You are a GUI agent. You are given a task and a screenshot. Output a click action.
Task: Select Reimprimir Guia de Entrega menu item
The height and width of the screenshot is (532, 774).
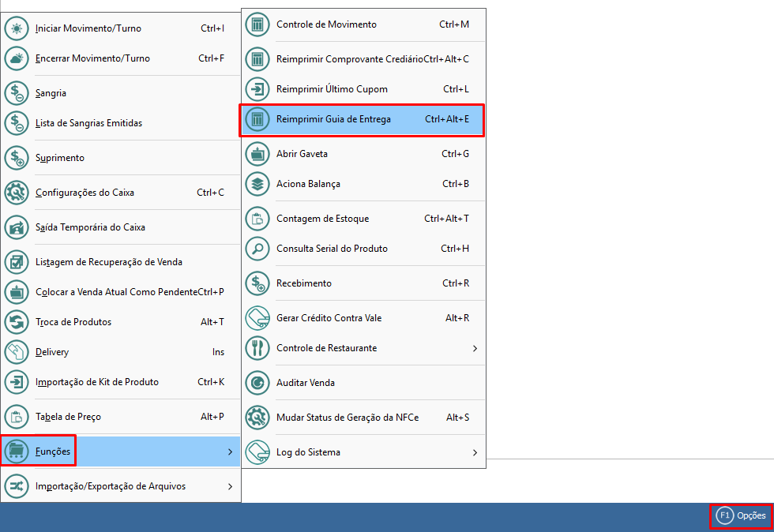(362, 120)
